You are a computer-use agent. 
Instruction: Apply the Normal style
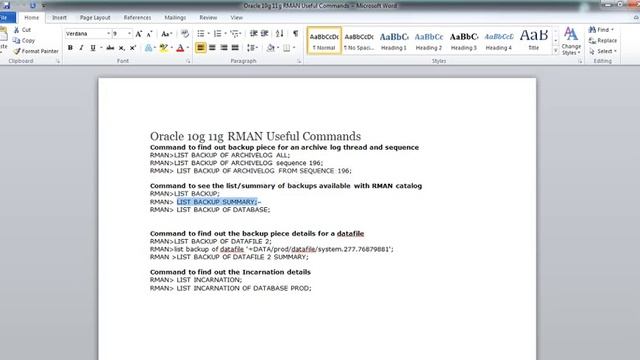324,41
